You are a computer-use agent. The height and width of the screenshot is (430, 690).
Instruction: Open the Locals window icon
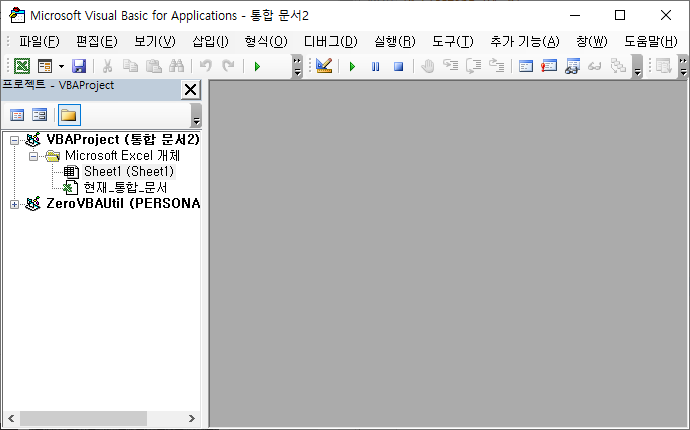(526, 66)
